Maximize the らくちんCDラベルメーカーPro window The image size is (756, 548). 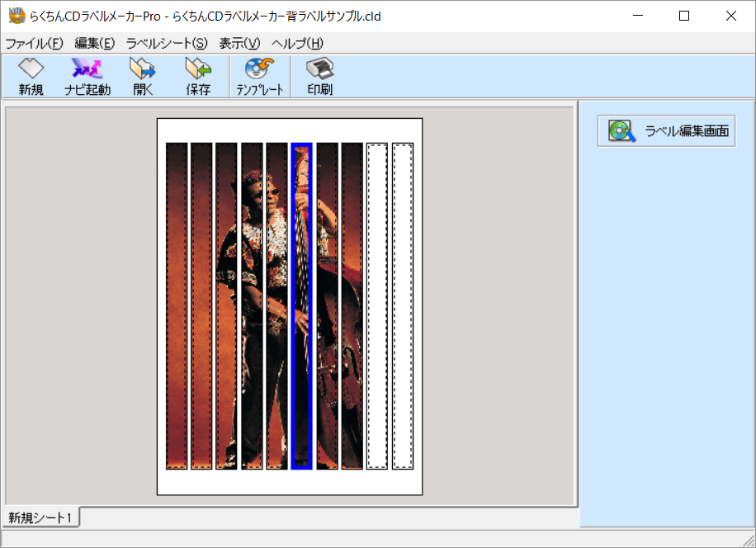683,16
